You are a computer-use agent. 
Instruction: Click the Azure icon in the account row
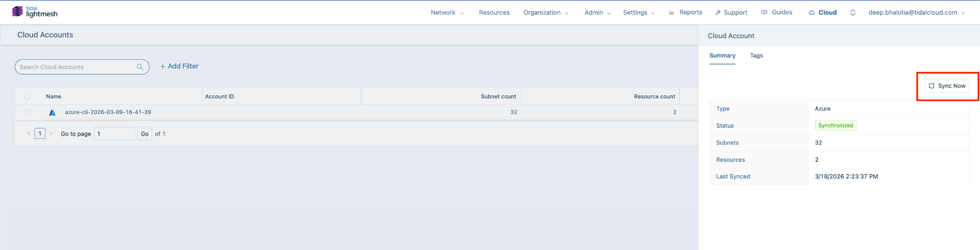53,113
